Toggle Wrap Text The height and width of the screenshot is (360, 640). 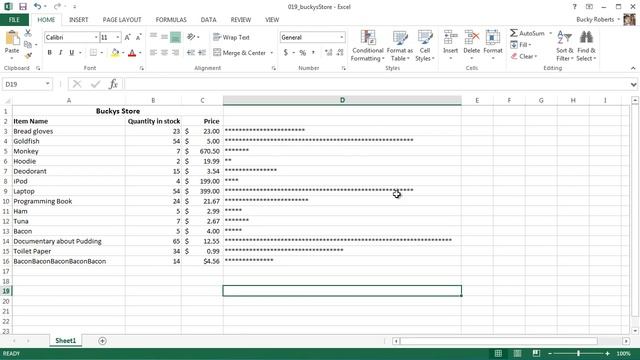tap(231, 37)
